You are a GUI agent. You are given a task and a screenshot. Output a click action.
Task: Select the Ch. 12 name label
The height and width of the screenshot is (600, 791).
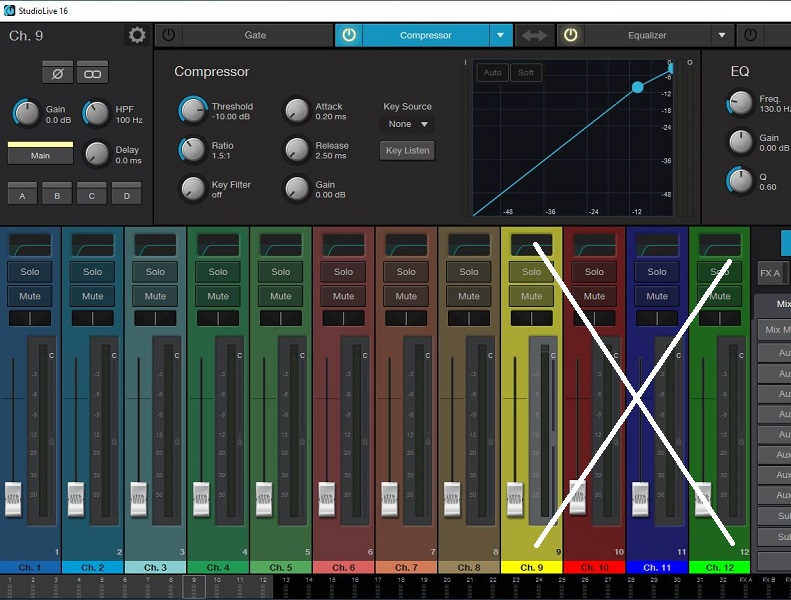(719, 568)
